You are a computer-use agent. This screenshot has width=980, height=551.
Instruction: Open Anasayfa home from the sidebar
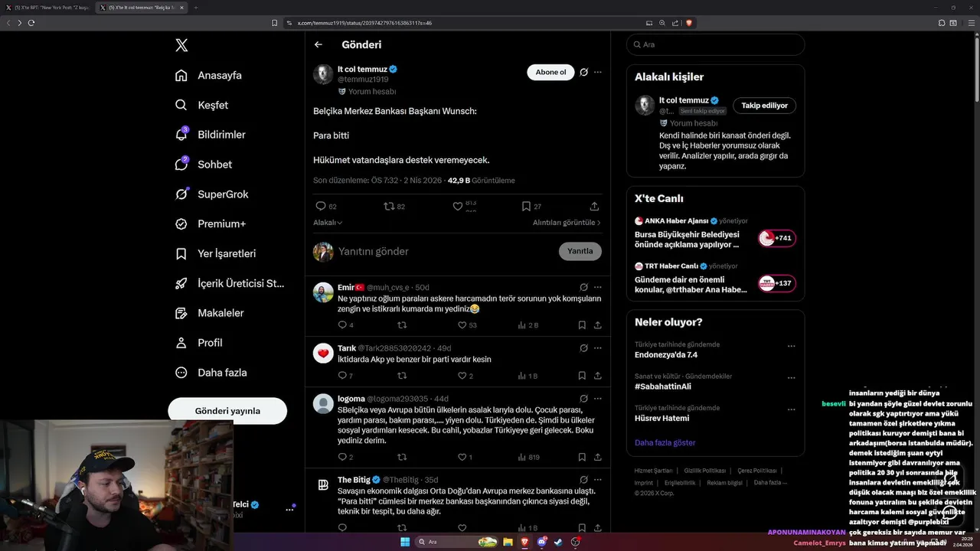pyautogui.click(x=208, y=75)
